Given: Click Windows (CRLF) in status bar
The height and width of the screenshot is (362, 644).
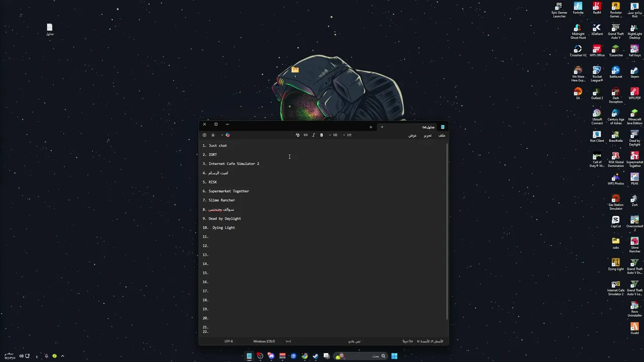Looking at the screenshot, I should tap(264, 341).
